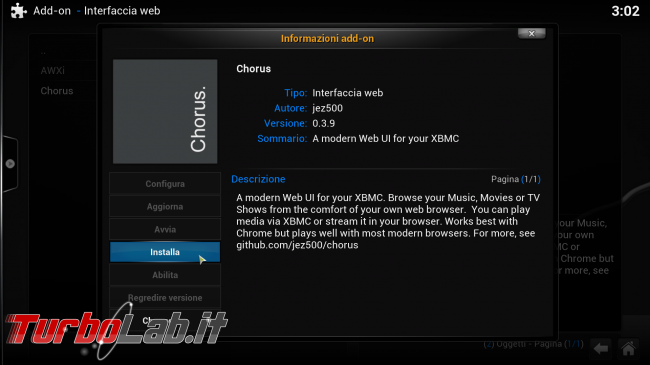Screen dimensions: 650x365
Task: Click the clock showing 3:02
Action: [626, 11]
